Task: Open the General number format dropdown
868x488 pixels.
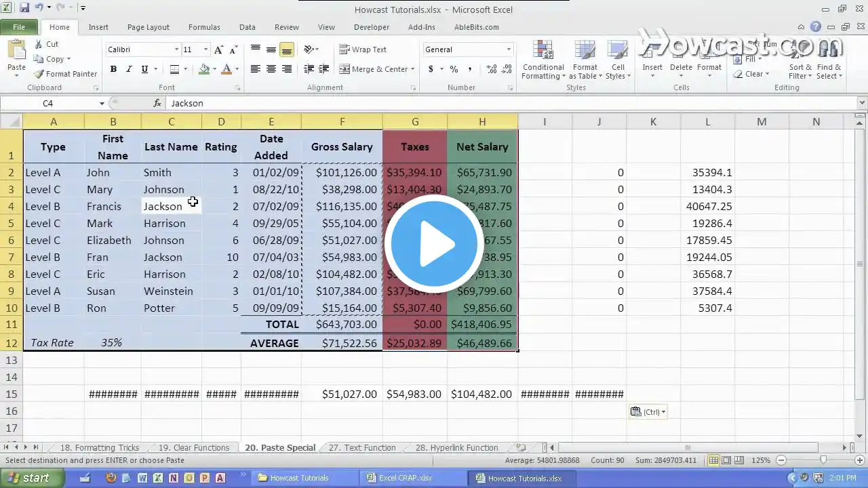Action: (509, 49)
